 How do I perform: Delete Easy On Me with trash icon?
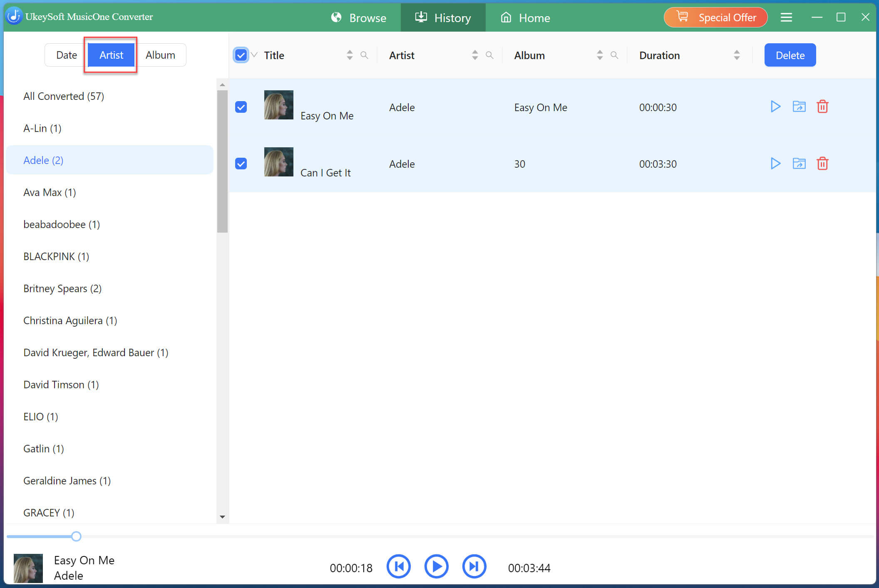click(x=822, y=107)
